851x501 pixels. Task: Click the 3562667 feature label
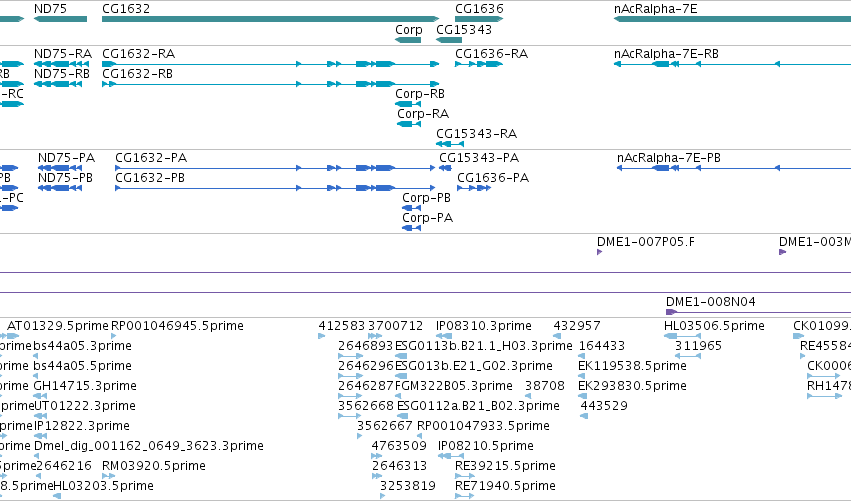tap(384, 426)
